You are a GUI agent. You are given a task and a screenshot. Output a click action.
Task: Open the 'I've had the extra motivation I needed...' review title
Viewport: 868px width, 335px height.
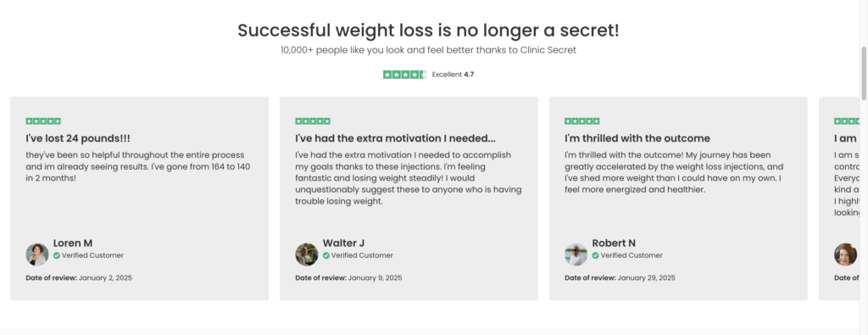click(x=395, y=138)
